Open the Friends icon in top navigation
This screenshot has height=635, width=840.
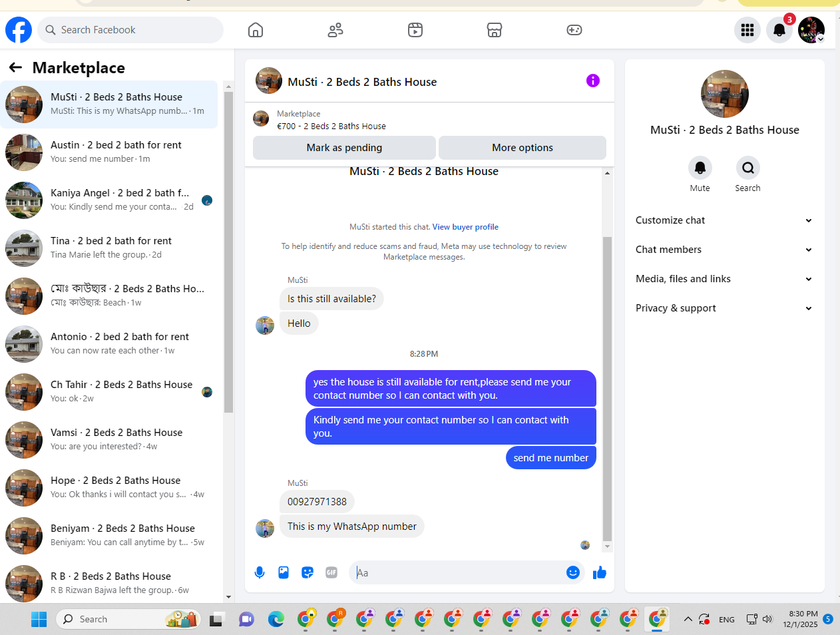[x=335, y=30]
